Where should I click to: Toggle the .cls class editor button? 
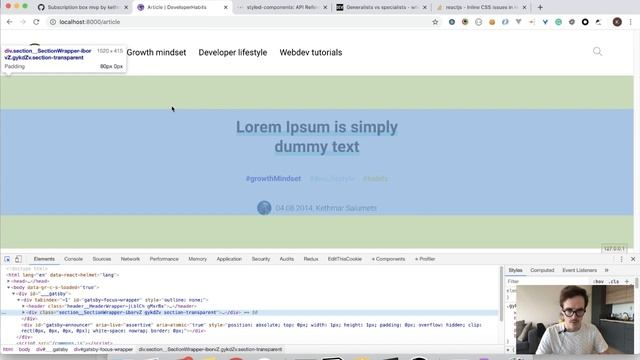click(x=613, y=282)
